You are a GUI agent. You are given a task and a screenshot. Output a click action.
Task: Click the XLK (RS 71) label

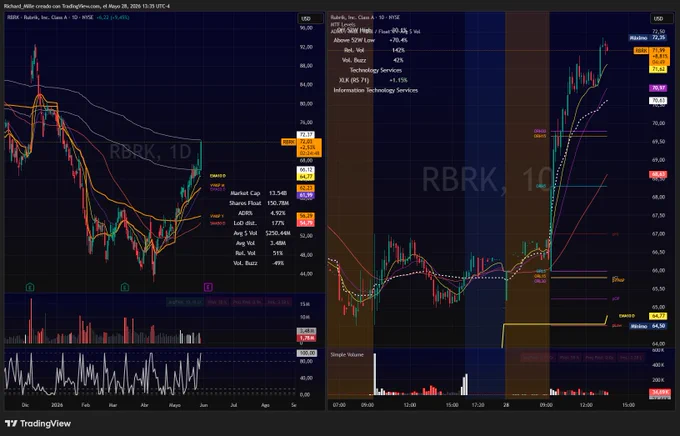pos(354,80)
